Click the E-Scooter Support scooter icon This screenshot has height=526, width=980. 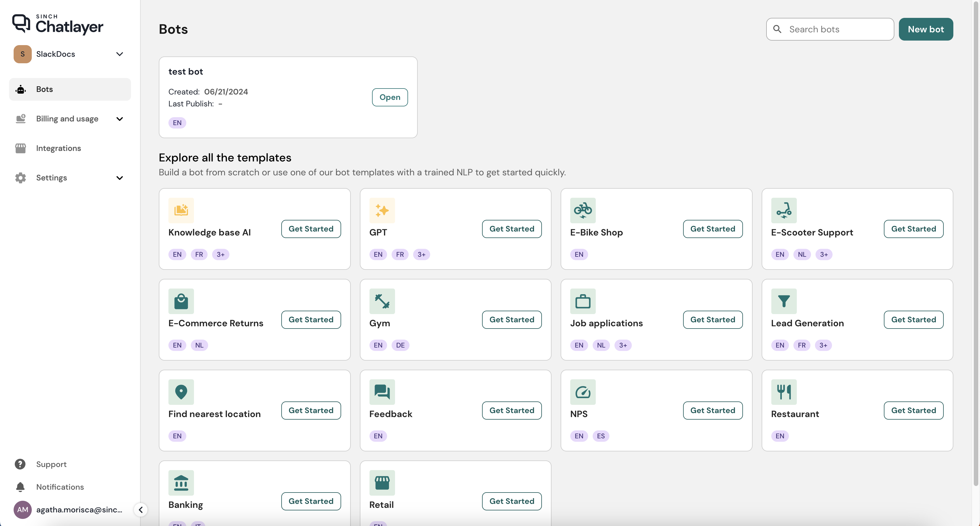coord(783,210)
